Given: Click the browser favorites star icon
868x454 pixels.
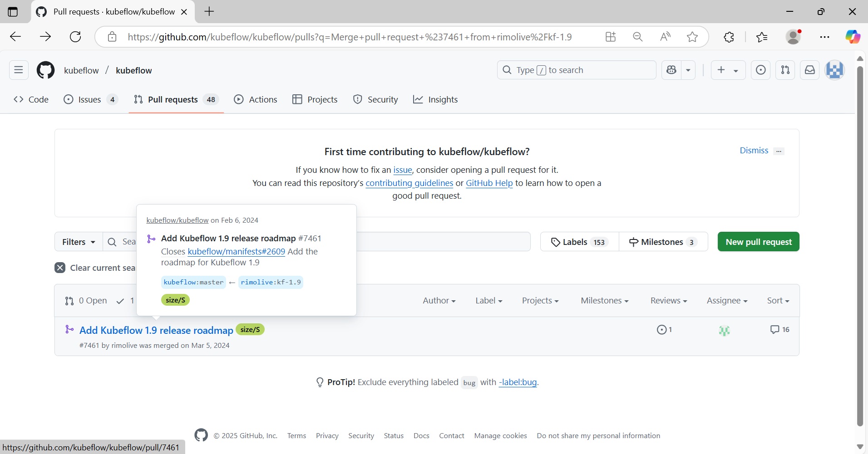Looking at the screenshot, I should (692, 37).
